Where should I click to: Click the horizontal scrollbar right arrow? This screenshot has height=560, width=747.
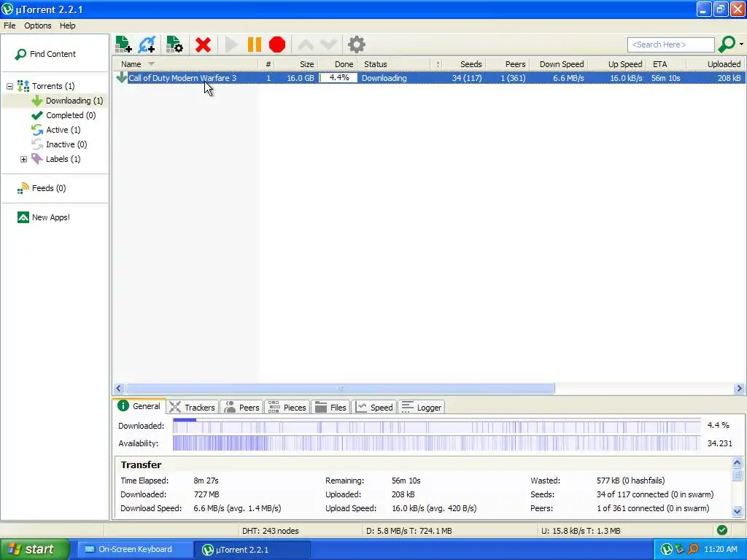coord(739,389)
